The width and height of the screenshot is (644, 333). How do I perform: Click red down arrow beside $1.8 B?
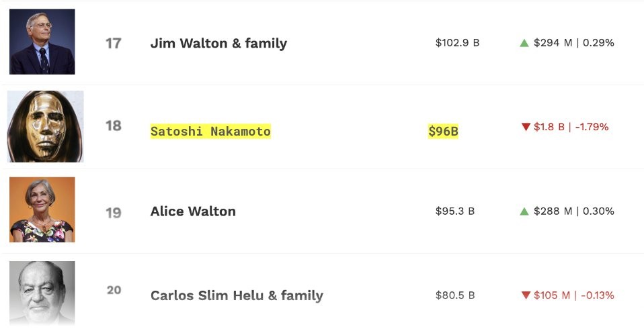tap(526, 127)
